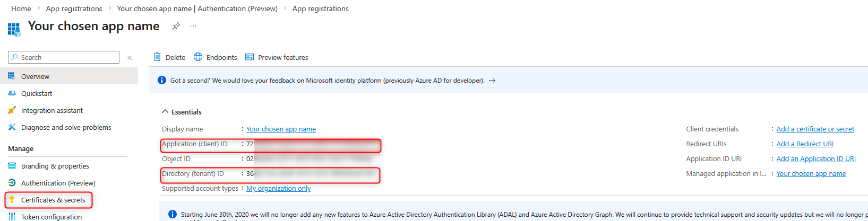Image resolution: width=868 pixels, height=221 pixels.
Task: Click Add a certificate or secret link
Action: (x=815, y=129)
